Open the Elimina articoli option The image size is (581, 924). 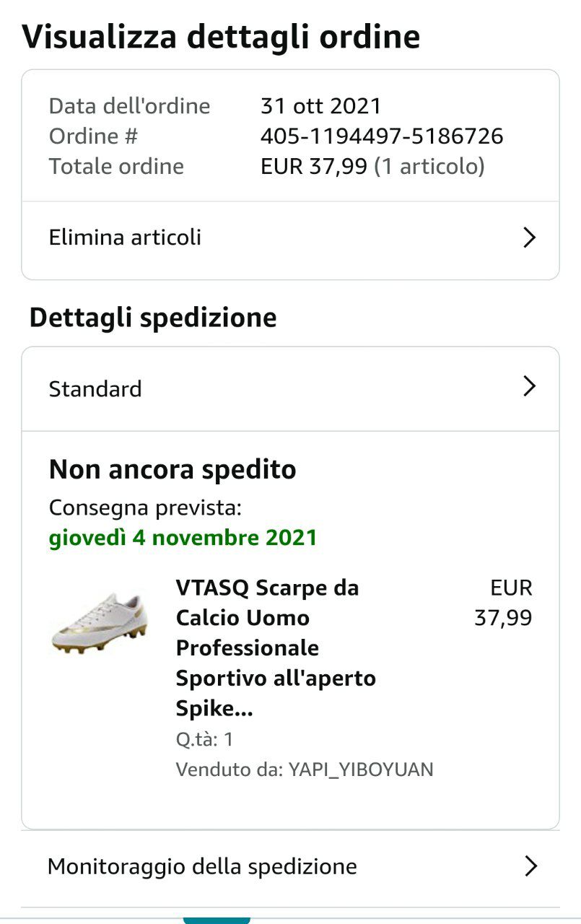pos(125,237)
